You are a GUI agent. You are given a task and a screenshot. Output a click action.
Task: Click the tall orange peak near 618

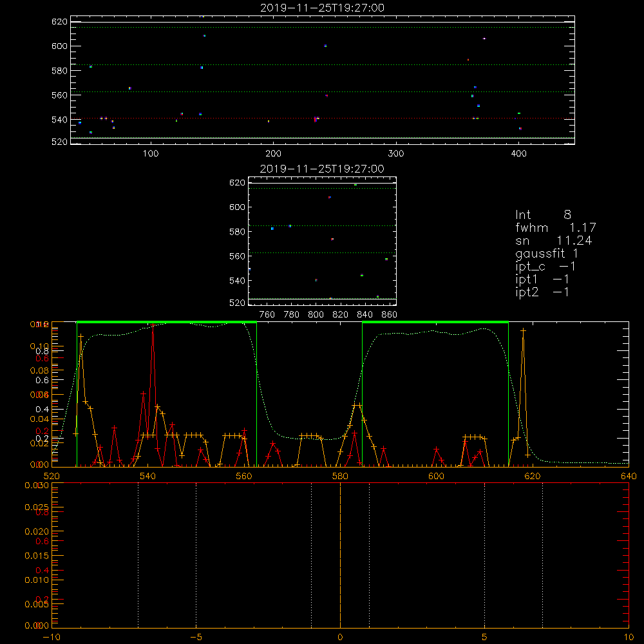click(523, 330)
